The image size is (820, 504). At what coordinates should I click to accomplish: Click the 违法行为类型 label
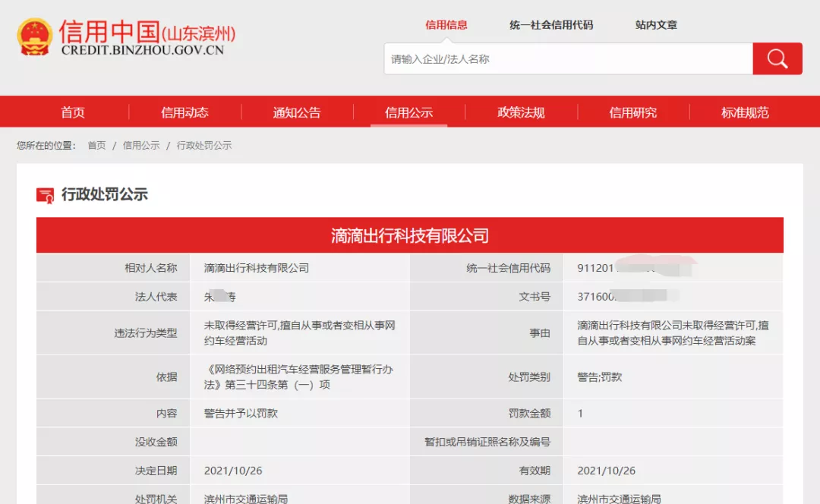point(145,333)
